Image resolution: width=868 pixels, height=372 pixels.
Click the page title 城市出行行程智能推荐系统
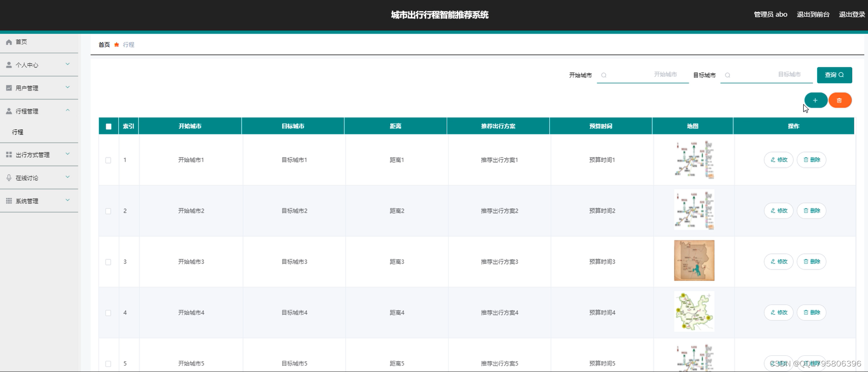click(x=440, y=15)
